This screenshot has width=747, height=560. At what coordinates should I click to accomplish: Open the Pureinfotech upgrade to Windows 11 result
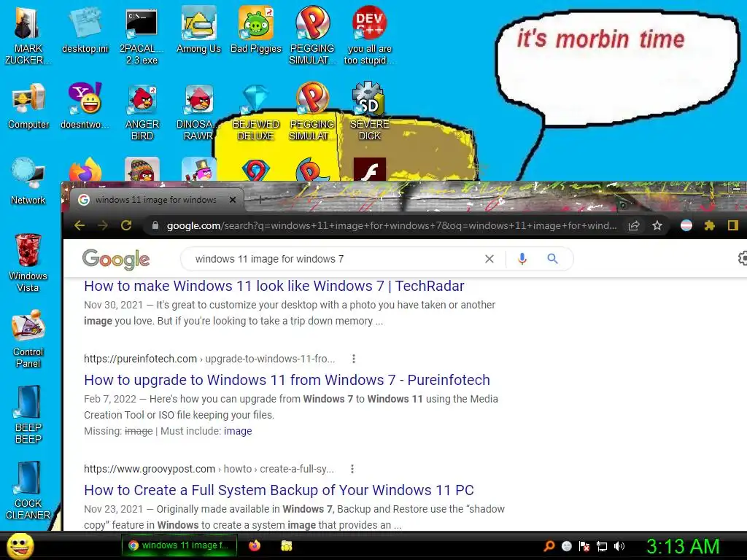(x=287, y=380)
